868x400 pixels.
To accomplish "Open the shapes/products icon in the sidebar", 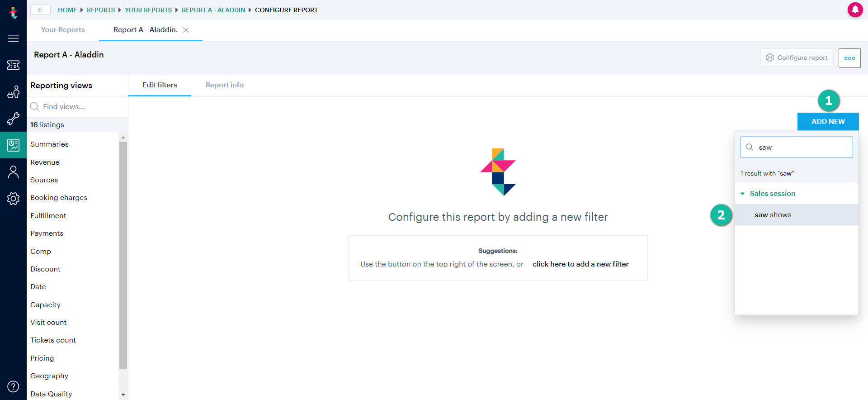I will coord(13,92).
